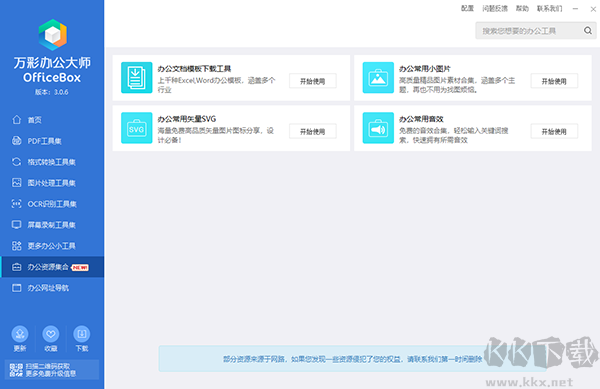The width and height of the screenshot is (600, 389).
Task: Start using 办公常用音效
Action: tap(554, 131)
